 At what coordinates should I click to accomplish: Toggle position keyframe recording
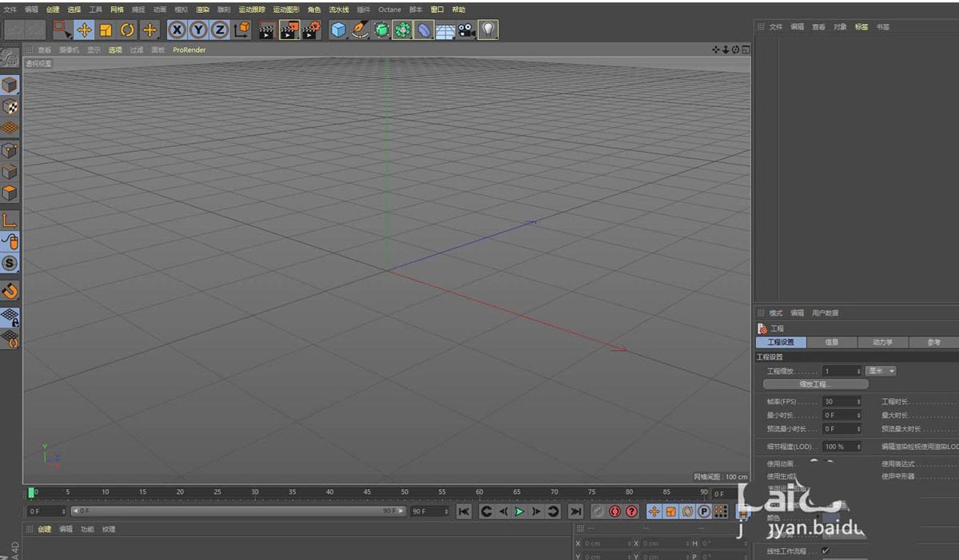654,511
